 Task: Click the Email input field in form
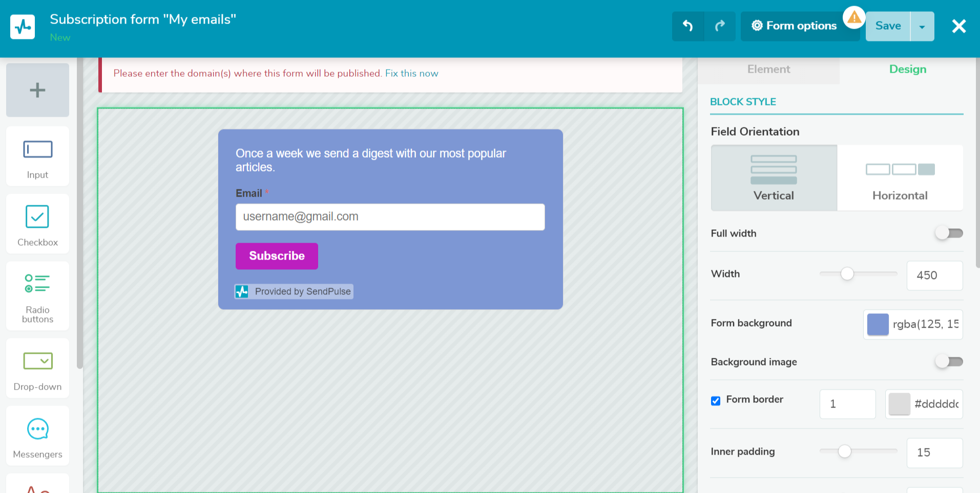coord(390,217)
